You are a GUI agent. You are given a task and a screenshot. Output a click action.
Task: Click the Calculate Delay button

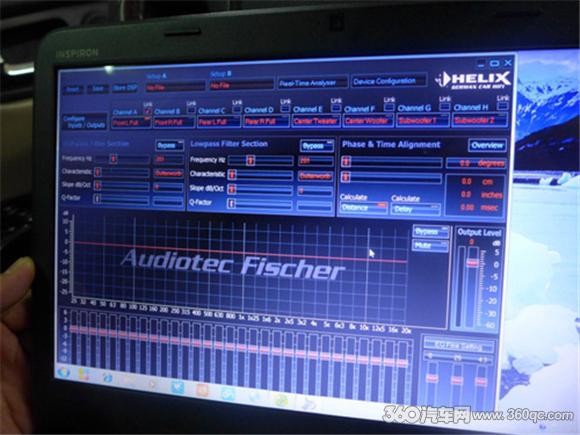[416, 209]
